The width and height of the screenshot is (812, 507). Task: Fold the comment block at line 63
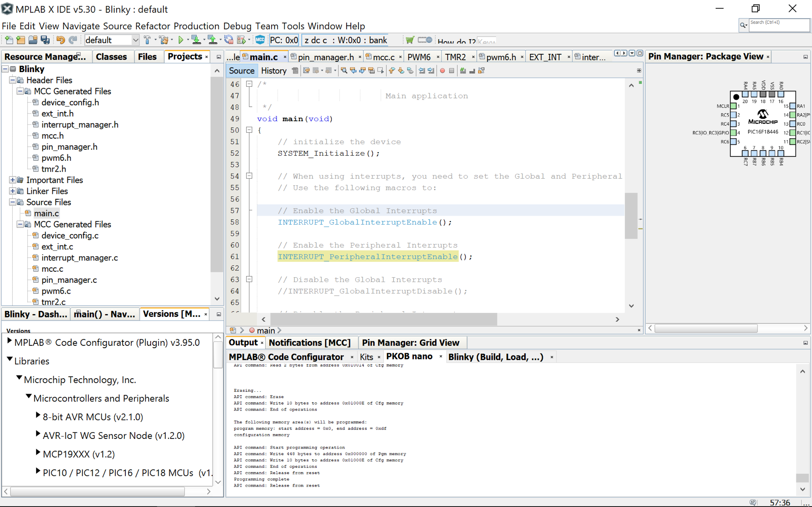pyautogui.click(x=249, y=279)
